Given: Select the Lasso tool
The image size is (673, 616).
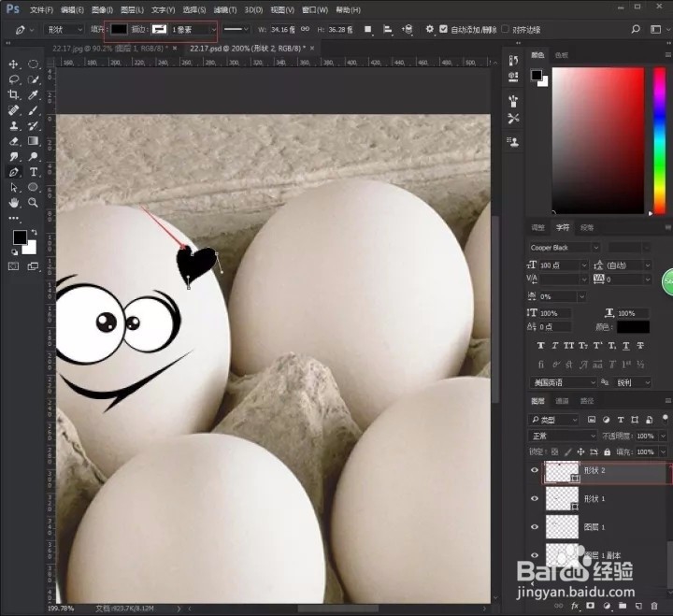Looking at the screenshot, I should point(14,79).
